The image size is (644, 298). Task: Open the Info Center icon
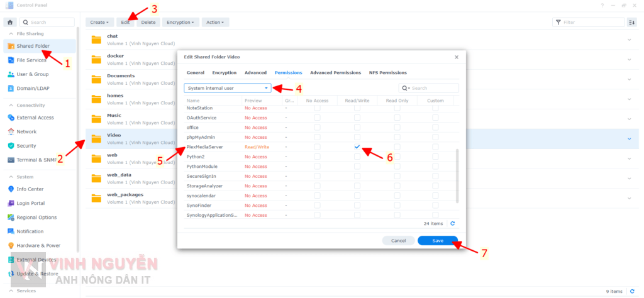click(x=12, y=189)
